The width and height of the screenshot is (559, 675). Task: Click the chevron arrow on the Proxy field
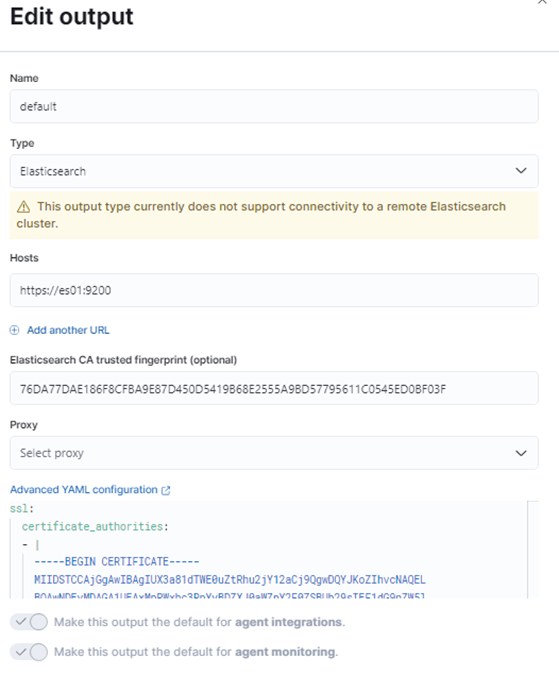coord(521,453)
